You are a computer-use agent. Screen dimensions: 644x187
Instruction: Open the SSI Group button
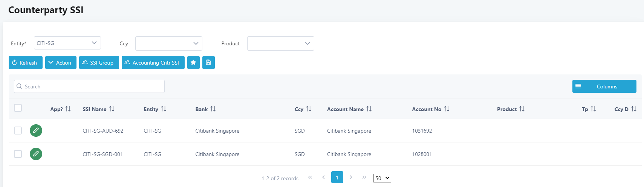pos(99,63)
